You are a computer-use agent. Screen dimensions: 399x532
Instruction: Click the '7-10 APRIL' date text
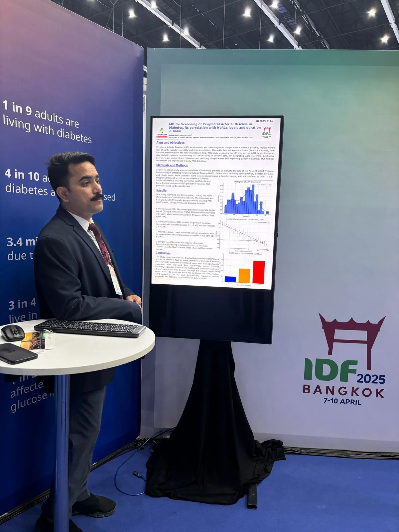pyautogui.click(x=342, y=401)
